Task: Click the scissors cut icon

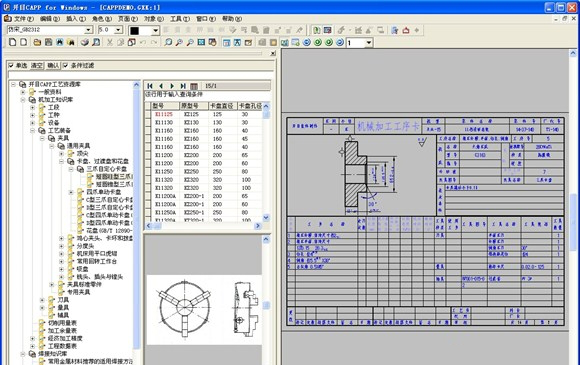Action: [x=109, y=42]
